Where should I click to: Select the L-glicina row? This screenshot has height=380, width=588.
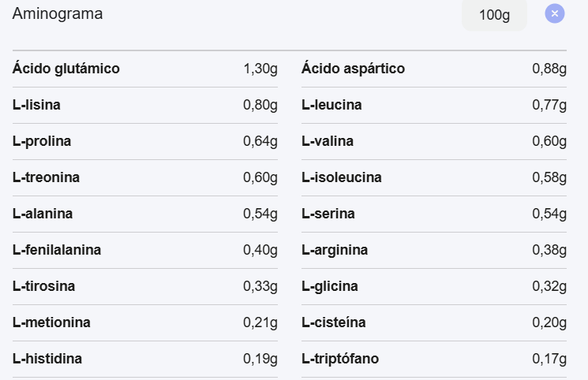tap(434, 286)
